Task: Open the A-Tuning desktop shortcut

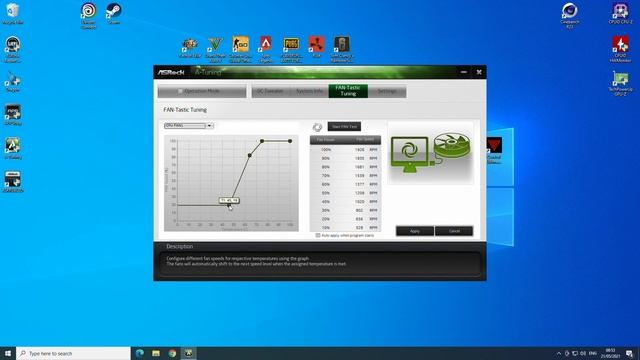Action: 13,149
